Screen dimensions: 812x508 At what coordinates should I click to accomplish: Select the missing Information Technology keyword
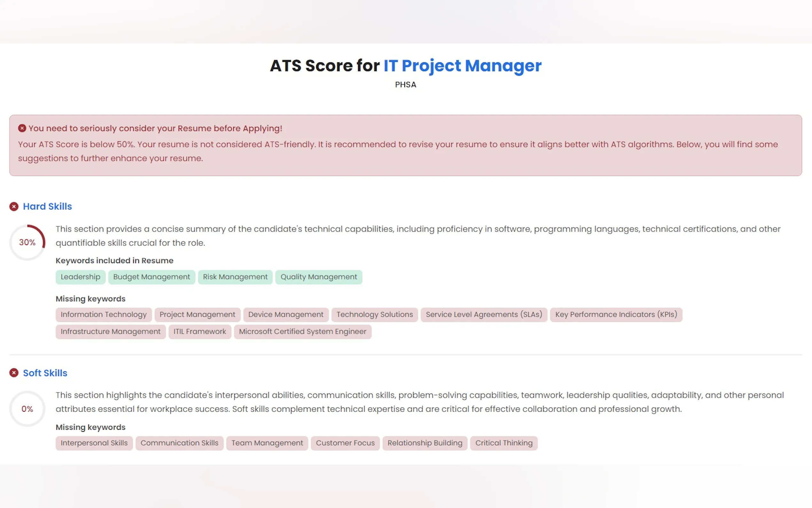104,314
